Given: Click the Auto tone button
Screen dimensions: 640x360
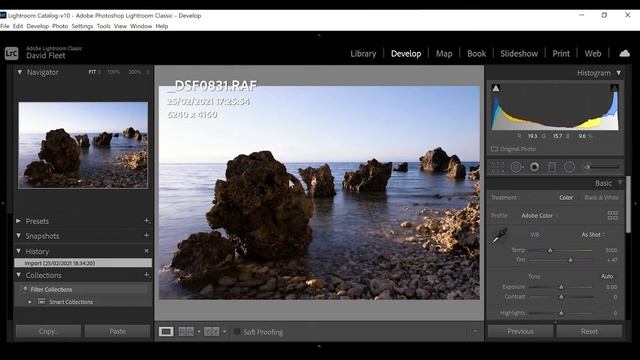Looking at the screenshot, I should coord(607,276).
